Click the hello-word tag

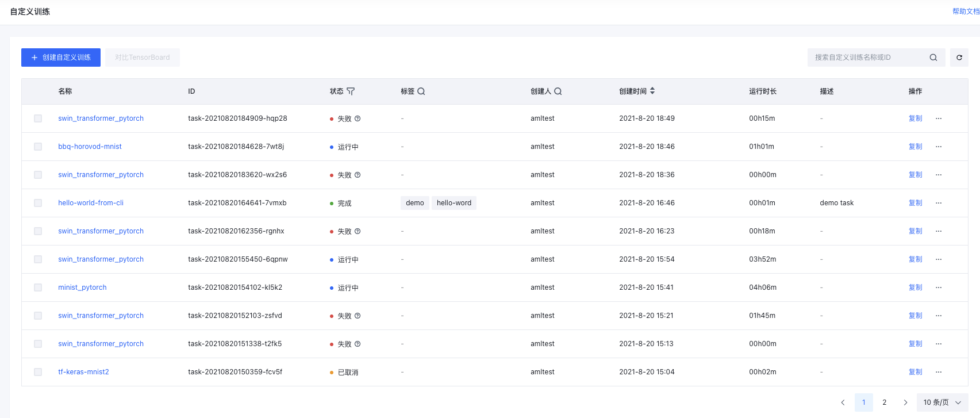(454, 203)
